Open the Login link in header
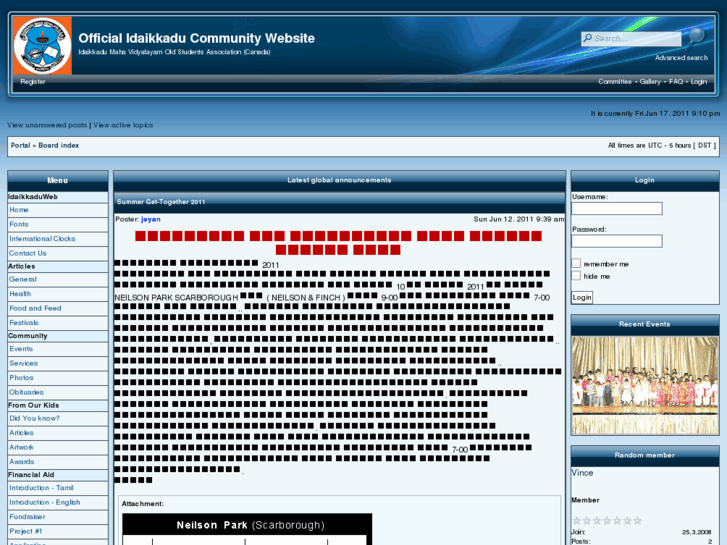Screen dimensions: 727x545 pyautogui.click(x=699, y=82)
